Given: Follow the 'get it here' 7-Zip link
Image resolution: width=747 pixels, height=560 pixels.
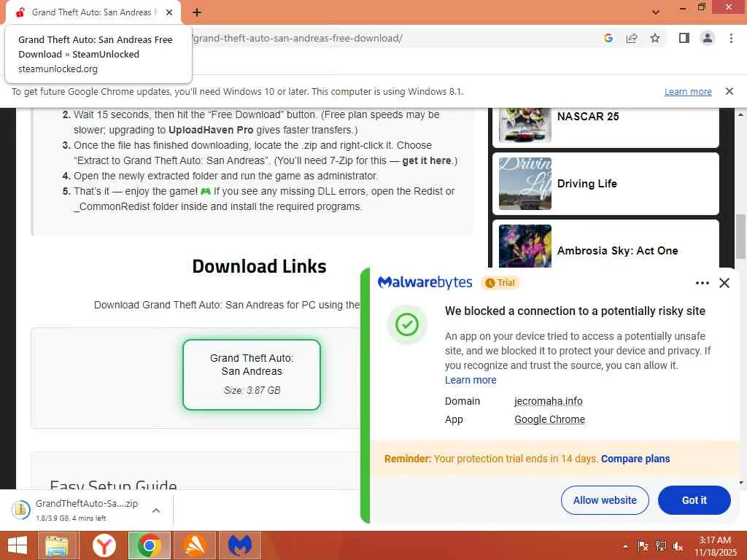Looking at the screenshot, I should (x=426, y=160).
